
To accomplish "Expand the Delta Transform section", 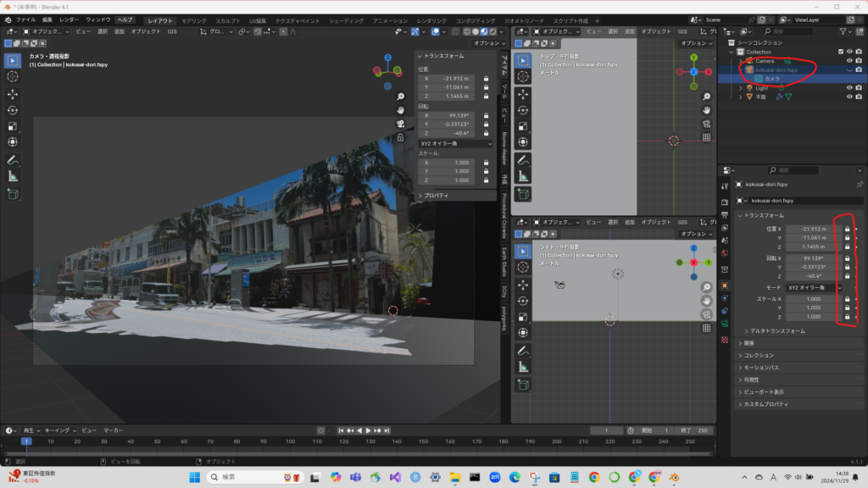I will tap(775, 330).
